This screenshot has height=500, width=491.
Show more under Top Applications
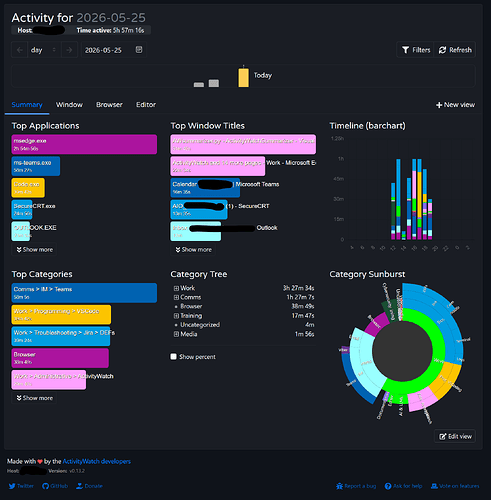coord(34,250)
